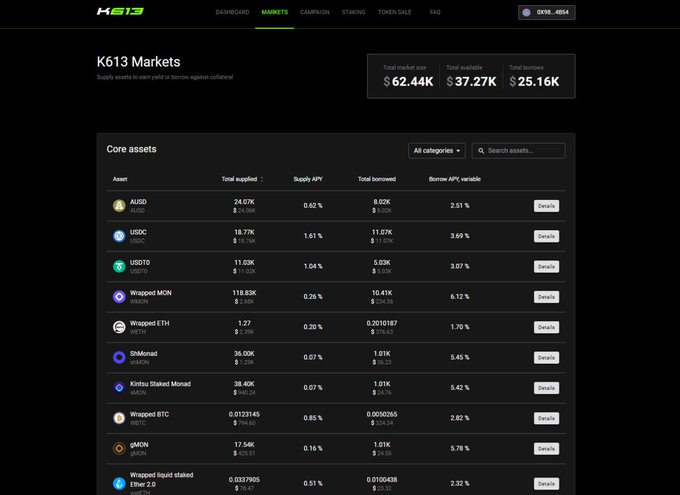The image size is (680, 495).
Task: Click AUSD borrow APY 2.51 %
Action: [460, 206]
